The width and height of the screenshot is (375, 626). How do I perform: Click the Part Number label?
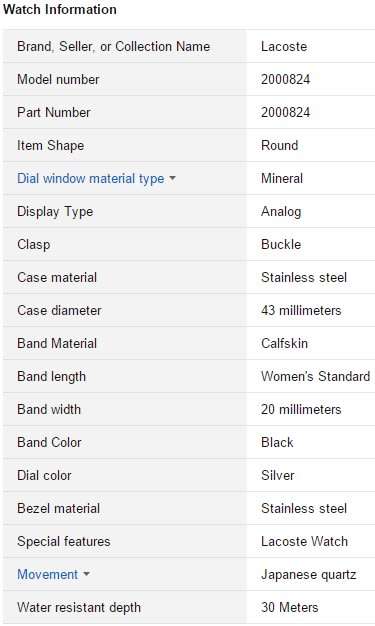pos(54,113)
